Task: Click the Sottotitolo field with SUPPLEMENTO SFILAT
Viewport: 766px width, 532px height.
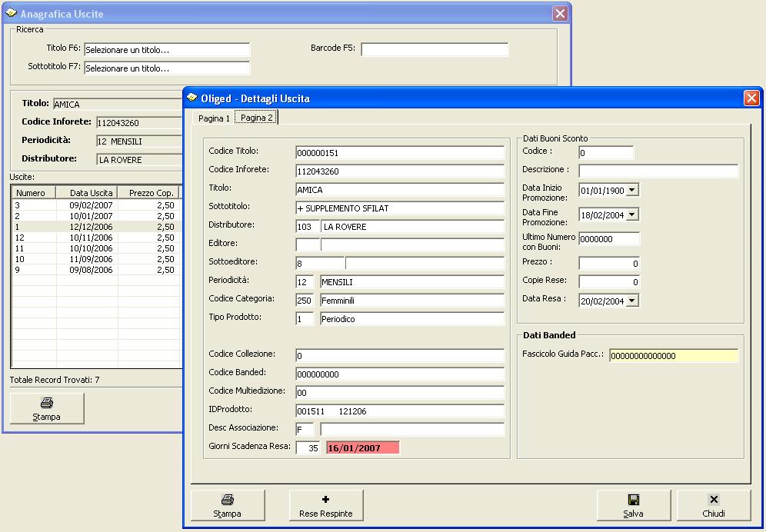Action: tap(400, 208)
